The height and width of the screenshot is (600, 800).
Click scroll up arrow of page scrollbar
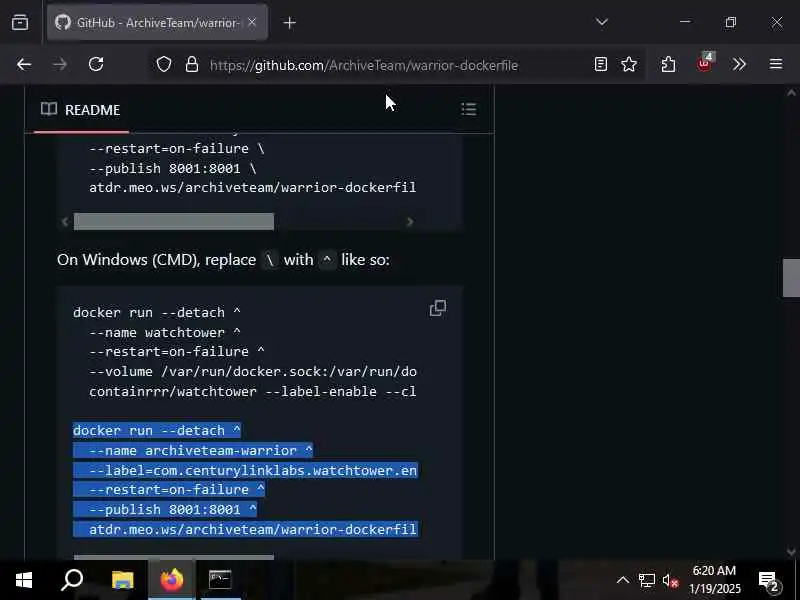791,93
